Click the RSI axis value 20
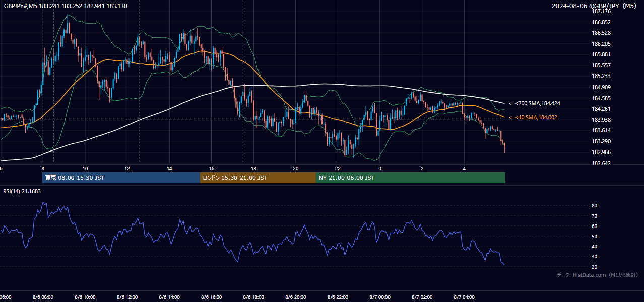 595,267
